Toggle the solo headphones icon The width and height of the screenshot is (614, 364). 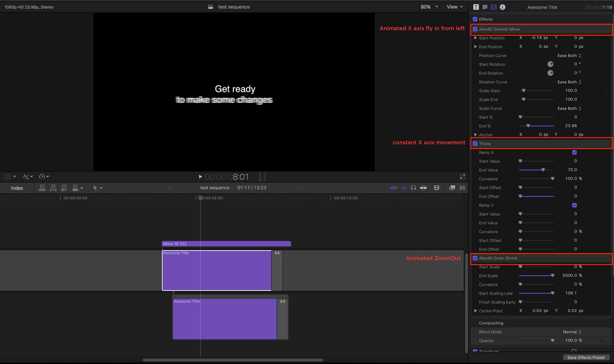[413, 188]
